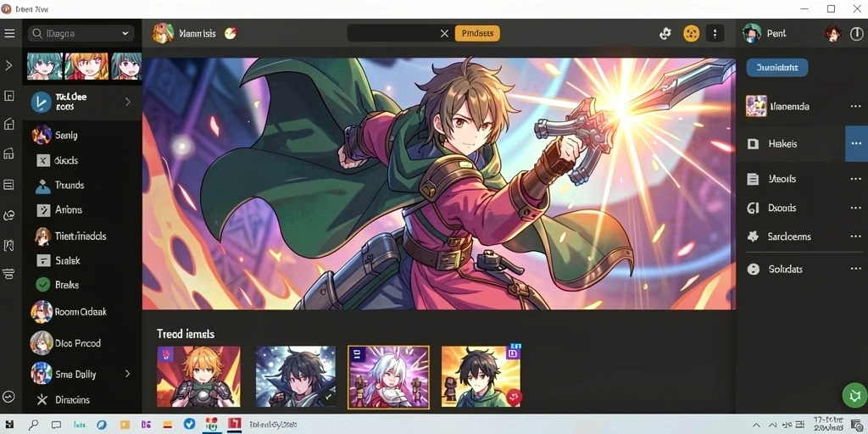
Task: Click the Windows taskbar search icon
Action: tap(34, 425)
